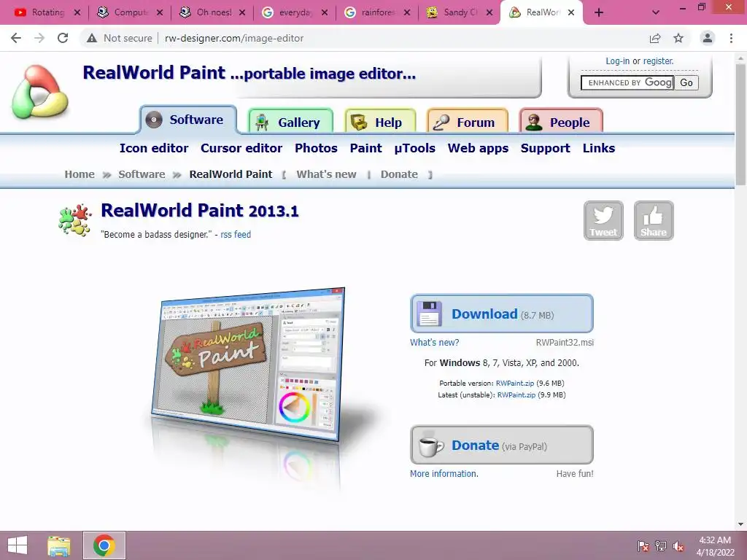
Task: Click the RealWorld logo in the header
Action: tap(40, 93)
